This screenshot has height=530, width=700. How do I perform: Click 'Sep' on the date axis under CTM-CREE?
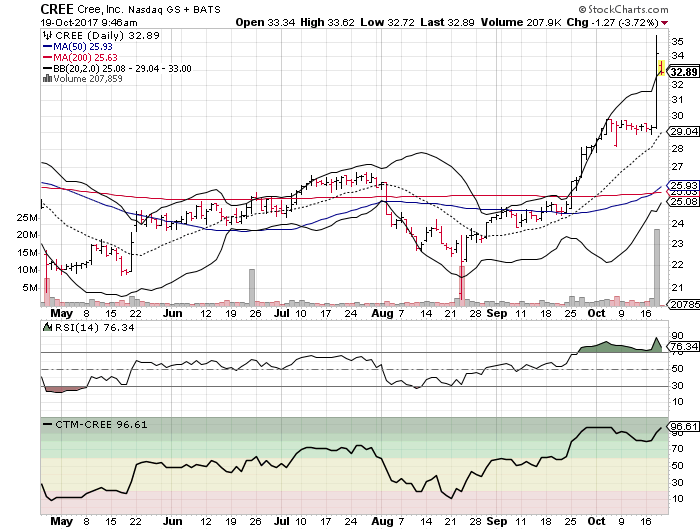[497, 521]
